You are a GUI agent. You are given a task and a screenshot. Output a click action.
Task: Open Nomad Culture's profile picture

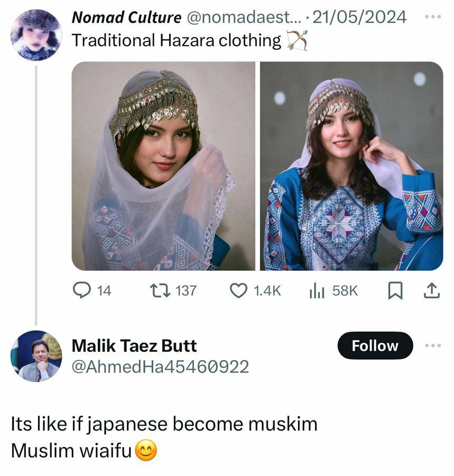point(35,35)
